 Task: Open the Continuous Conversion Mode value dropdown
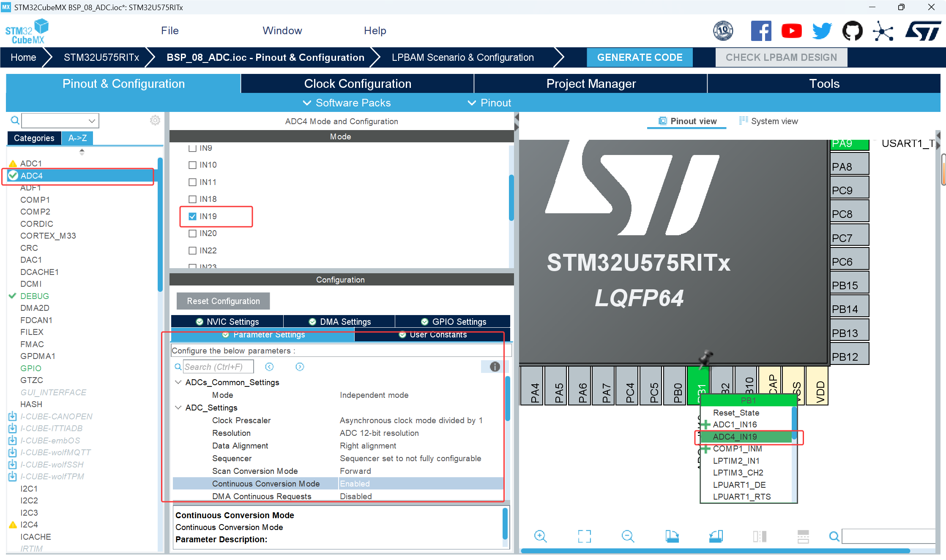(421, 484)
